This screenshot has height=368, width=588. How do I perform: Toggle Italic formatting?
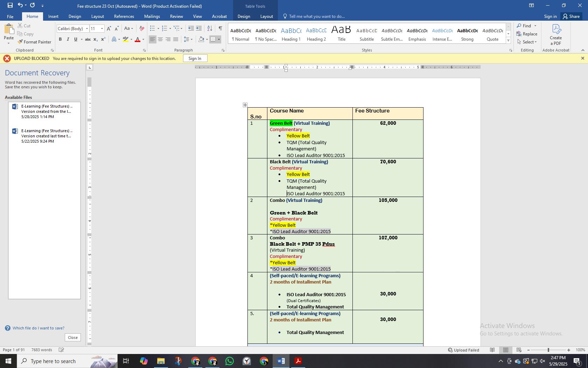[68, 39]
